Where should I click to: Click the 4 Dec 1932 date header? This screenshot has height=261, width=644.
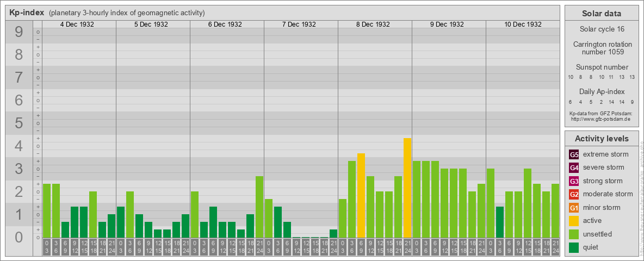click(77, 24)
